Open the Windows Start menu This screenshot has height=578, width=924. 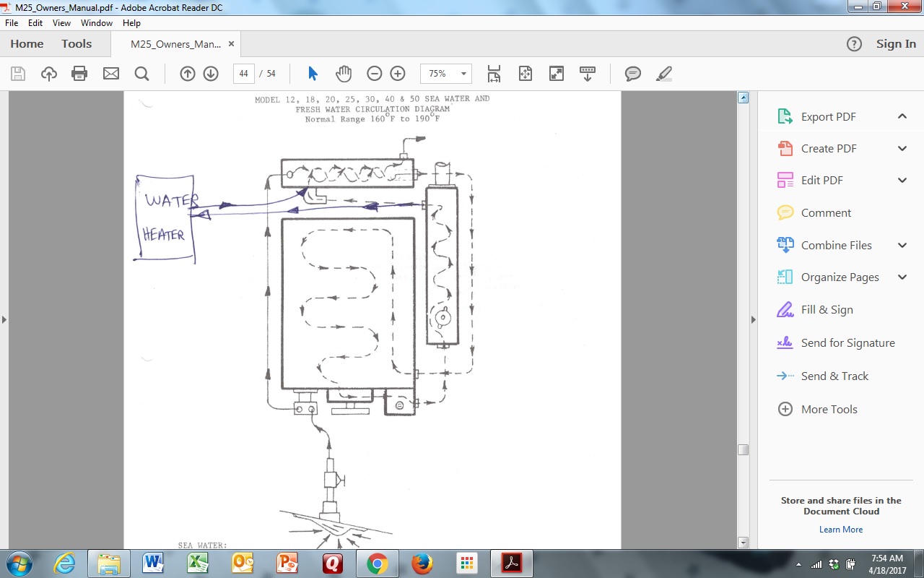(19, 563)
